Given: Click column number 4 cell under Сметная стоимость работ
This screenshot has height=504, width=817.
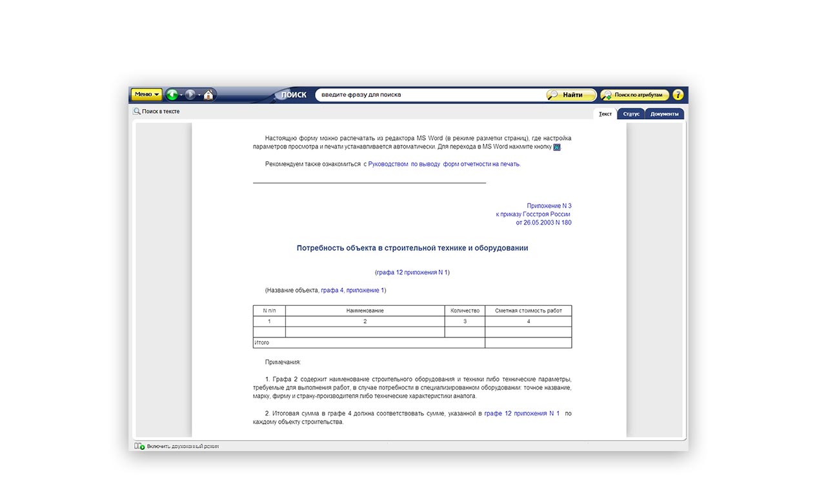Looking at the screenshot, I should tap(529, 321).
